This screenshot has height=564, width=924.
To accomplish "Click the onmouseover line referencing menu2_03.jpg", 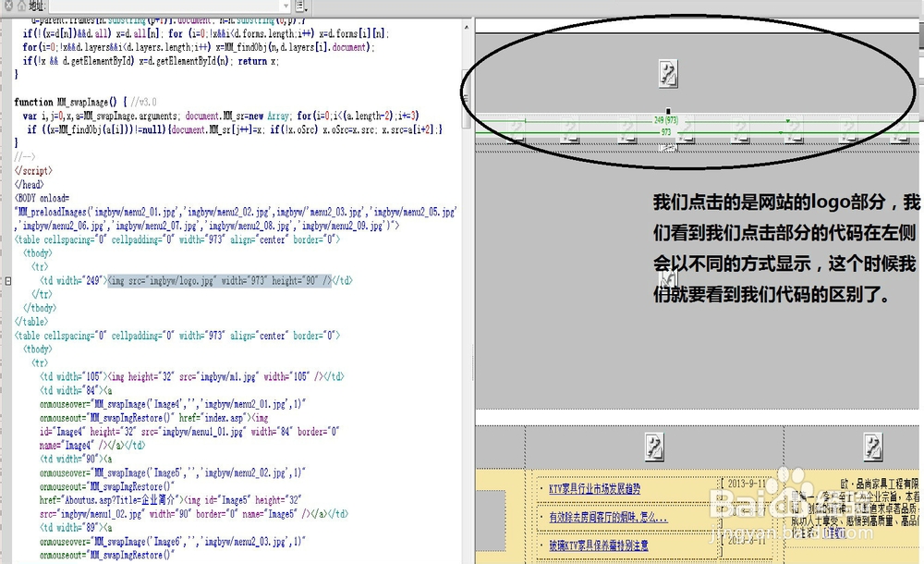I will (173, 542).
